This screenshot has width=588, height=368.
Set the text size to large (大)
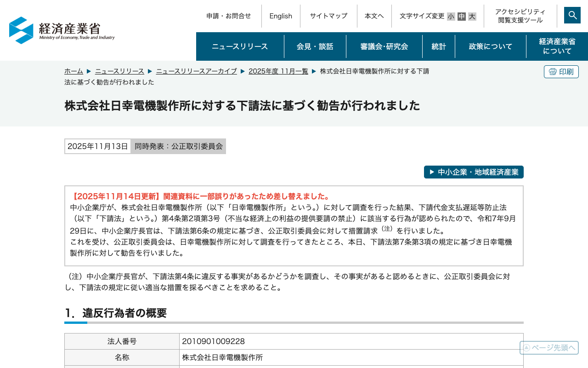[x=472, y=17]
